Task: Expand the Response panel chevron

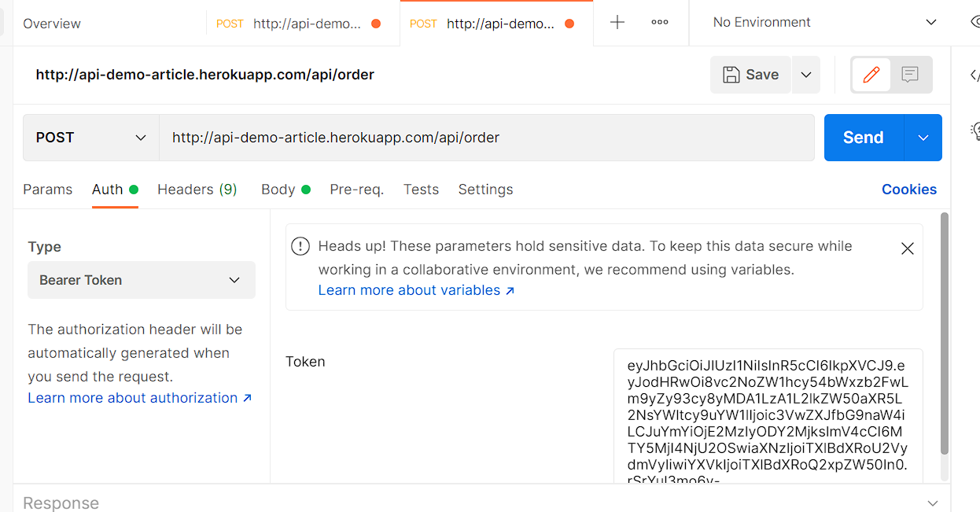Action: 933,503
